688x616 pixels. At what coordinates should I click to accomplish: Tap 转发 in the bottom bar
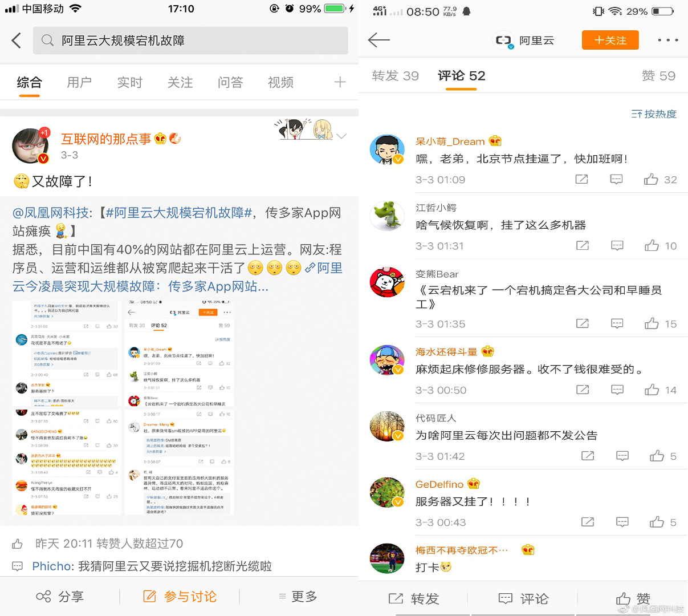414,599
